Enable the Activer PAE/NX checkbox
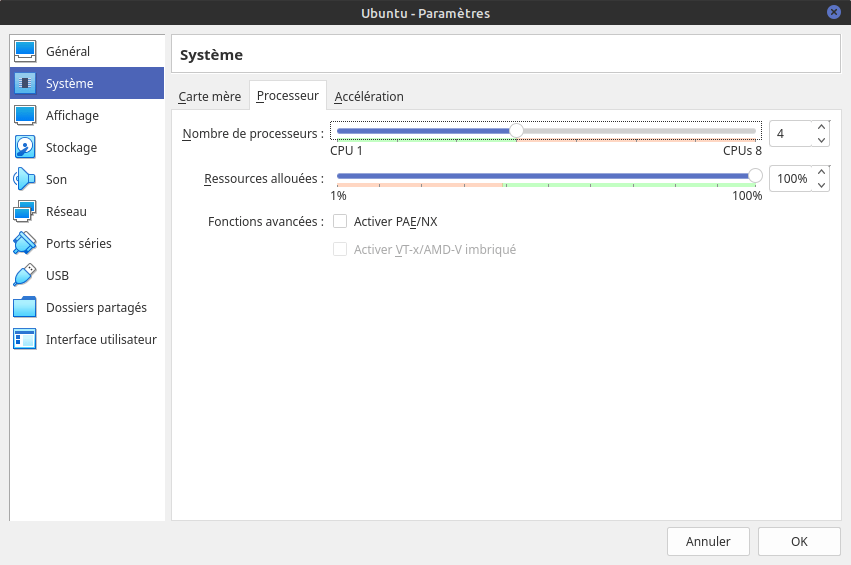This screenshot has width=851, height=565. pyautogui.click(x=340, y=221)
